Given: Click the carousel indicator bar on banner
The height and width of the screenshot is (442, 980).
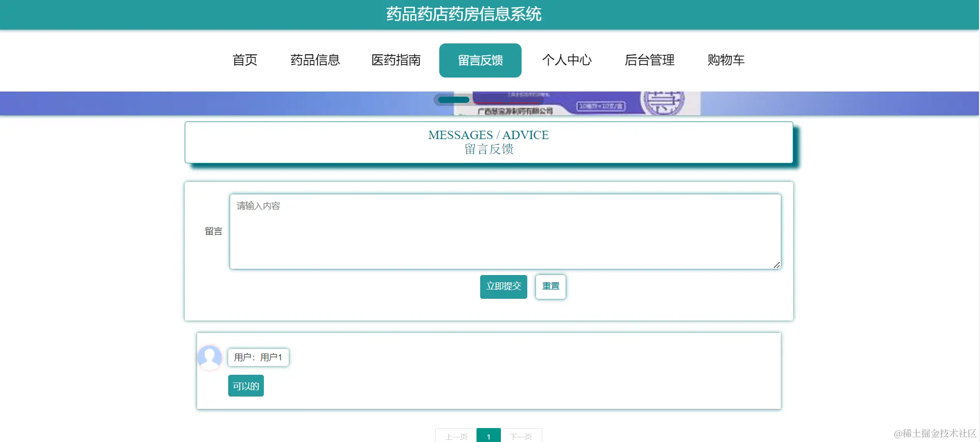Looking at the screenshot, I should 453,100.
